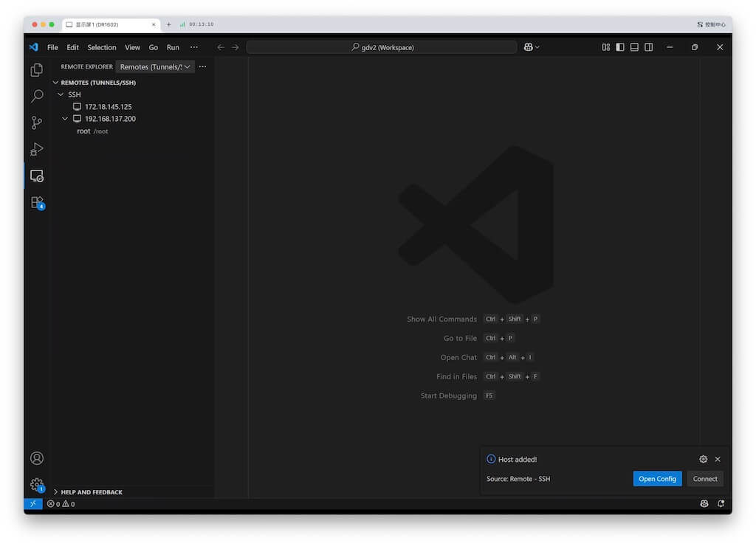756x546 pixels.
Task: Collapse the 192.168.137.200 host entry
Action: click(x=65, y=118)
